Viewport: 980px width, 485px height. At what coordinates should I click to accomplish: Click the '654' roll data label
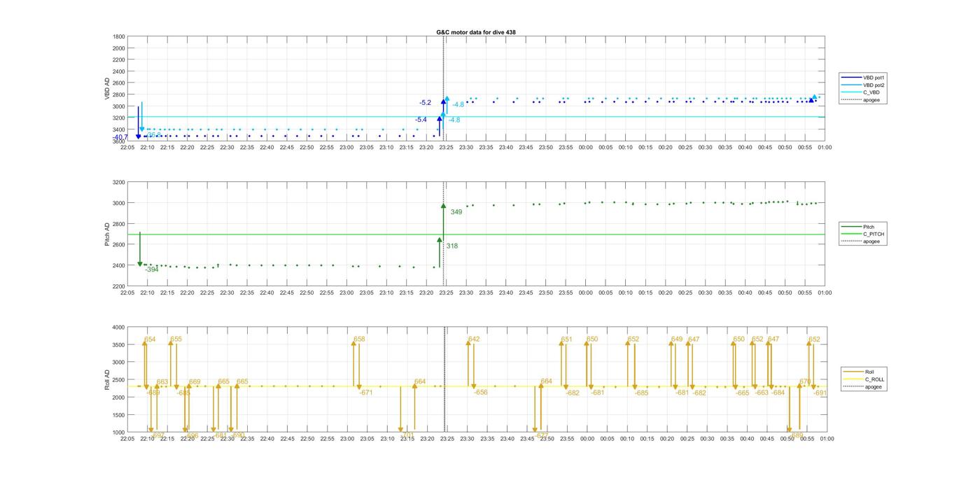coord(150,339)
